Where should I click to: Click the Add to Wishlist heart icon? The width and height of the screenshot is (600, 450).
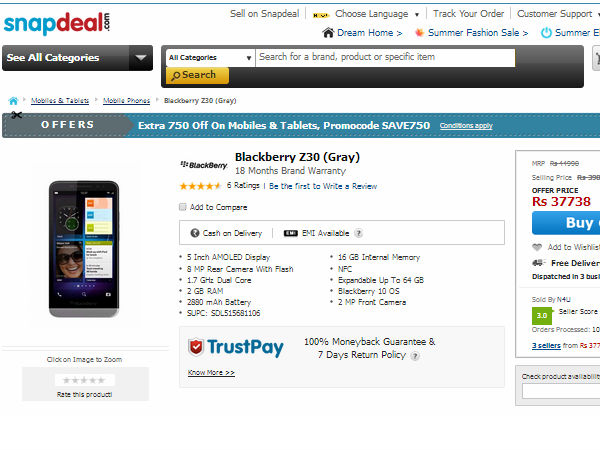pyautogui.click(x=537, y=247)
